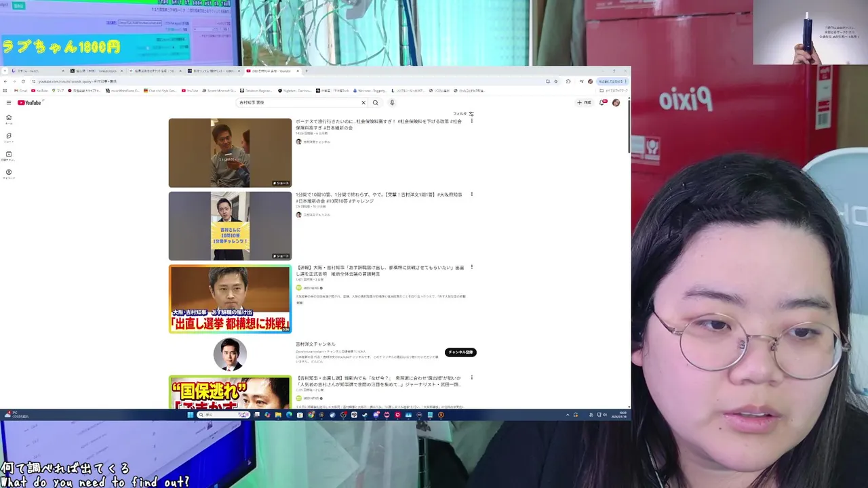Open the You/My page sidebar icon
The image size is (868, 488).
click(x=9, y=174)
